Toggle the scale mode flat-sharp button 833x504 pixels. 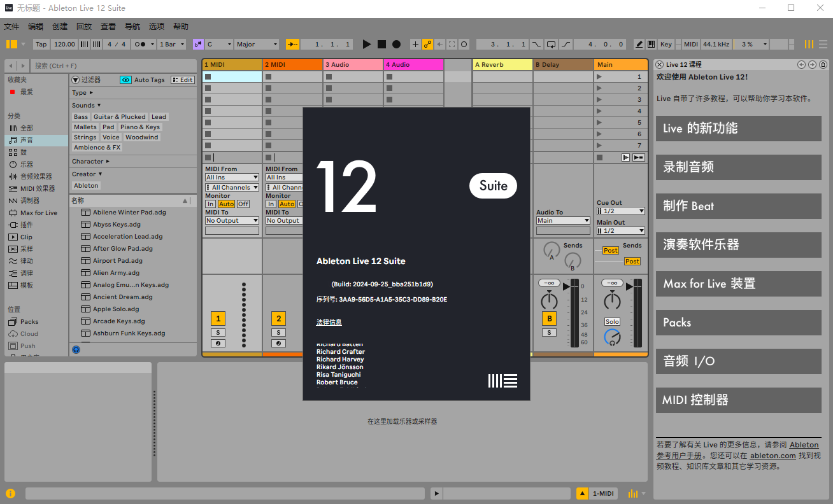198,45
